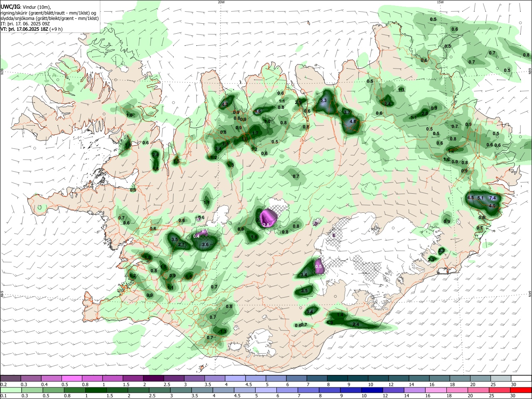The image size is (532, 399).
Task: Click the 64N latitude label on right edge
Action: click(530, 293)
